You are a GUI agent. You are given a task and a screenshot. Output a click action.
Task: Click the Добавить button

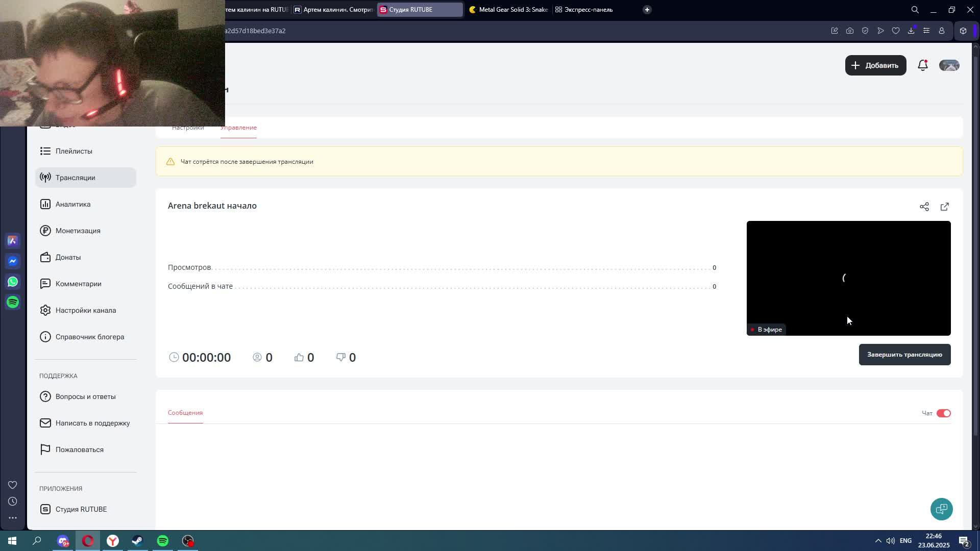(x=875, y=65)
